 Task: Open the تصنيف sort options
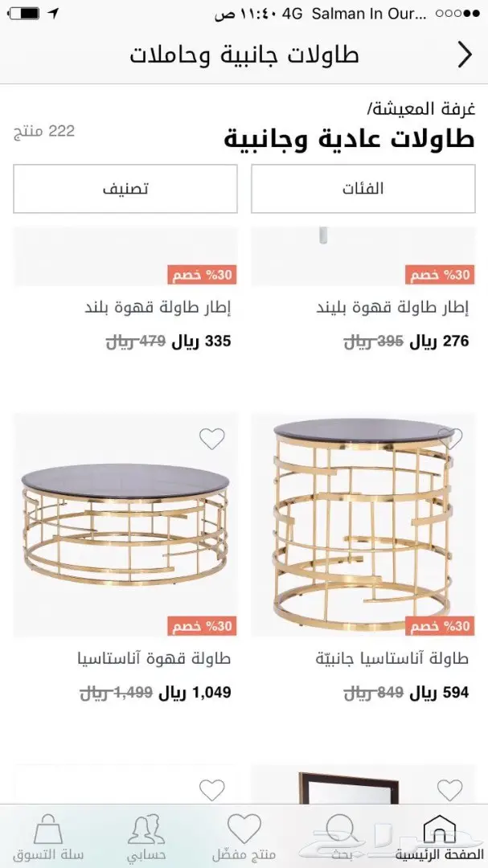point(125,188)
